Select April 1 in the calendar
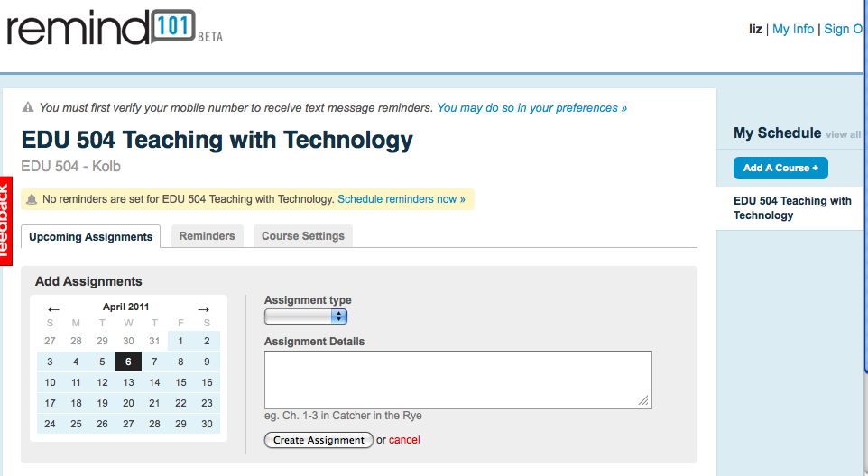This screenshot has height=476, width=868. [x=180, y=341]
